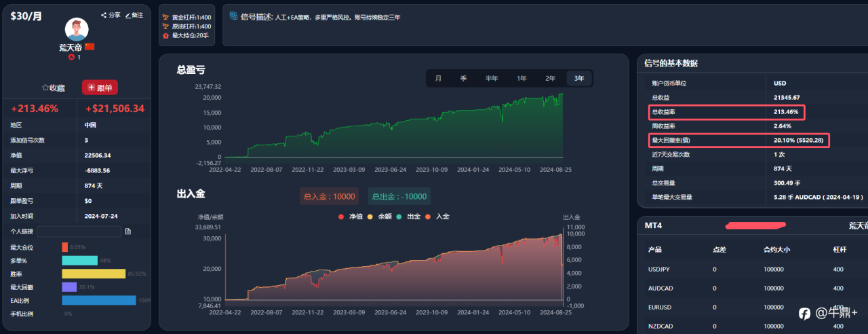Click the 最大浮亏 value -6883.56

coord(98,170)
